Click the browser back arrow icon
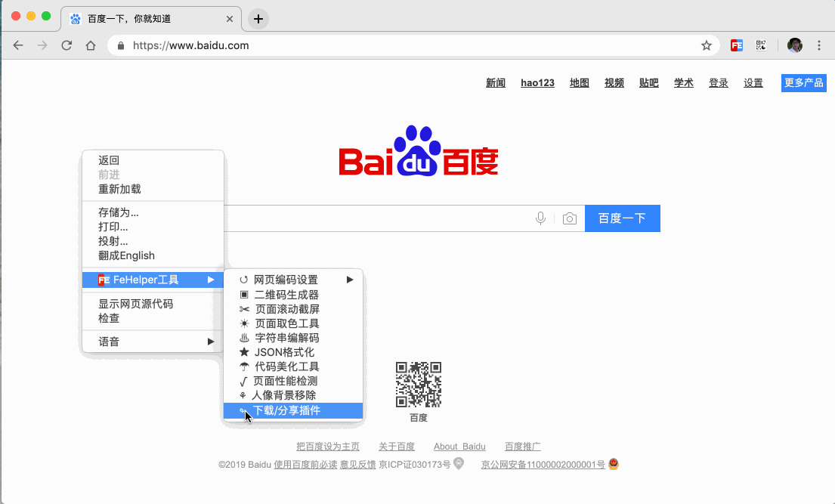The width and height of the screenshot is (835, 504). (x=18, y=45)
